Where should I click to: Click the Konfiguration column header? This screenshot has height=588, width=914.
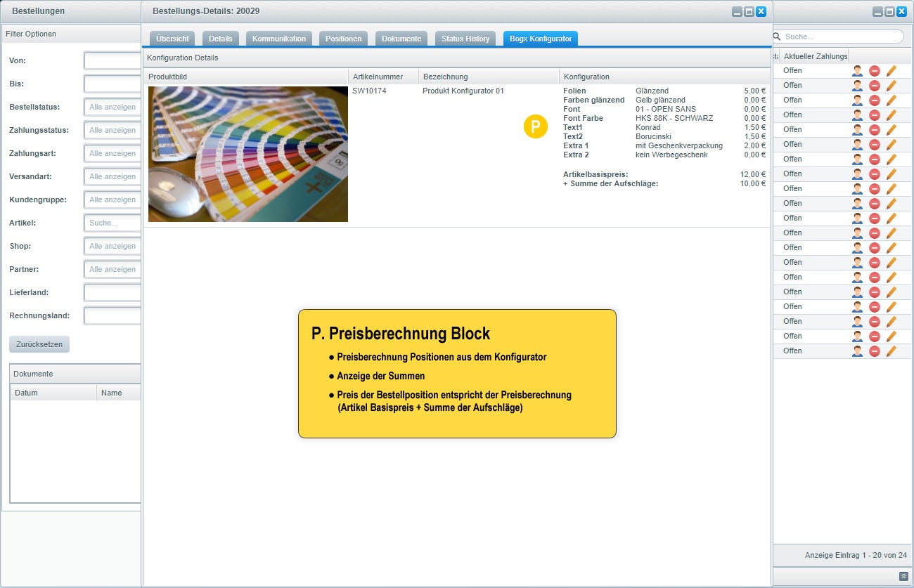(665, 77)
